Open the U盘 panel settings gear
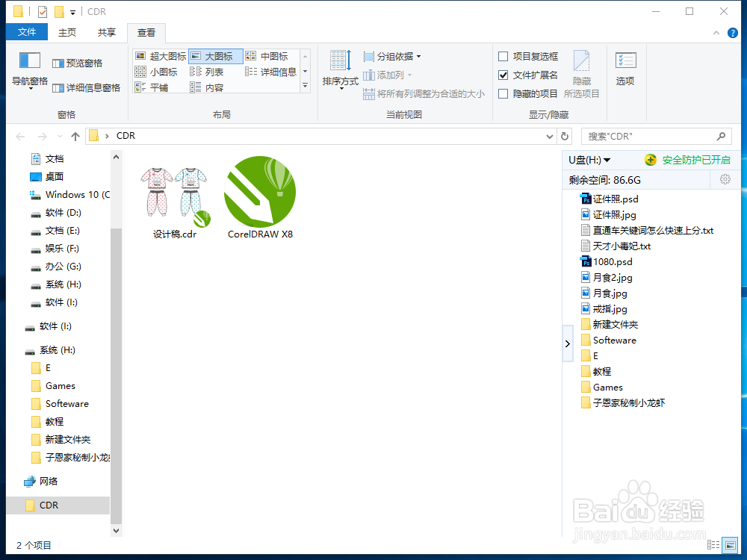 [x=725, y=179]
